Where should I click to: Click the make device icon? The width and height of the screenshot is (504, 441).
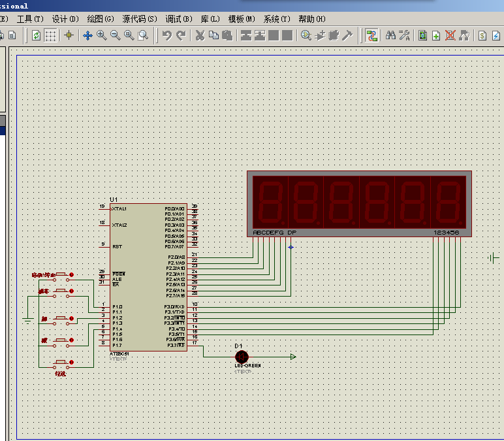point(320,35)
